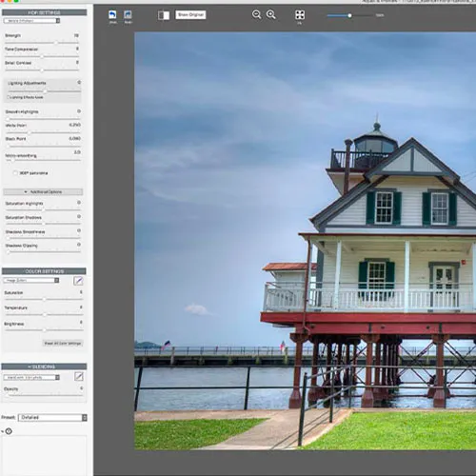
Task: Click the Lighting Adjustments slider
Action: (x=45, y=91)
